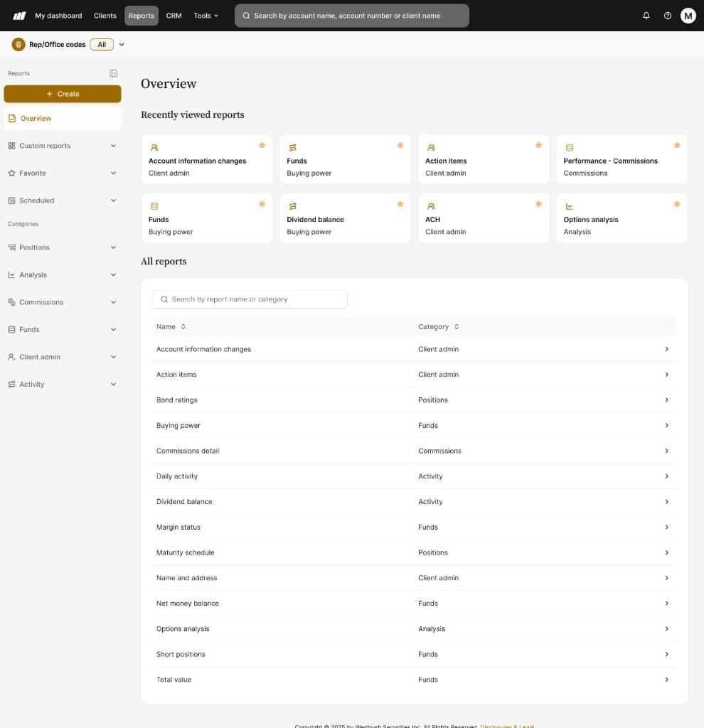This screenshot has height=728, width=704.
Task: Open Total value row chevron arrow
Action: click(666, 680)
